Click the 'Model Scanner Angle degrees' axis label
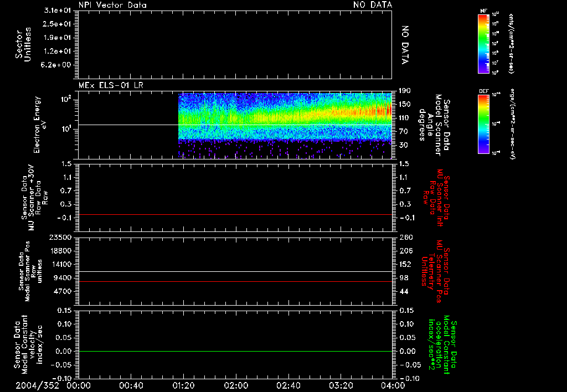Screen dimensions: 567x392 (x=434, y=125)
